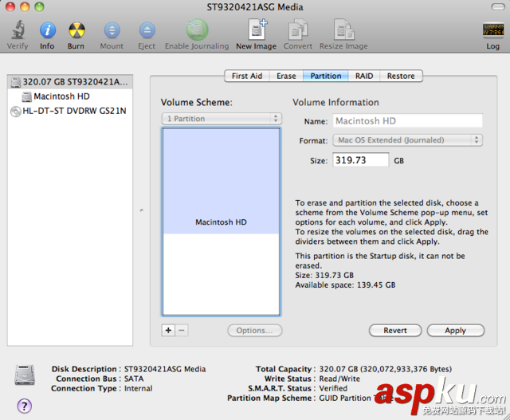The height and width of the screenshot is (420, 510).
Task: Click the Revert button
Action: pyautogui.click(x=395, y=331)
